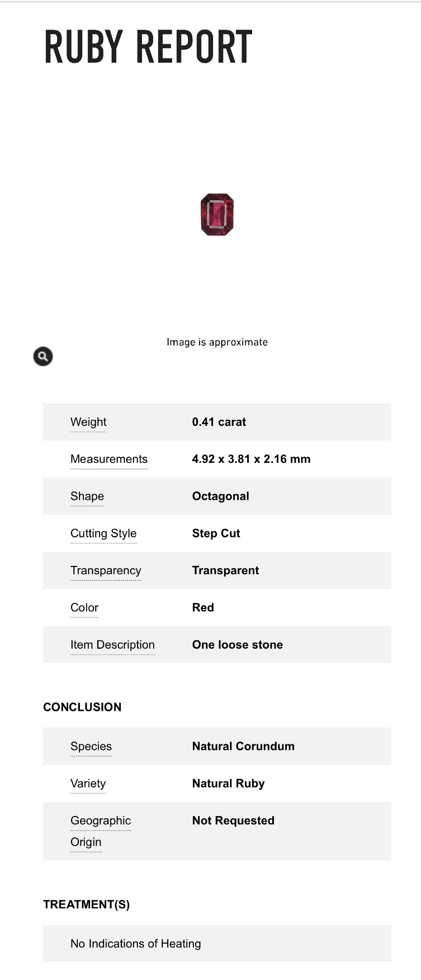Image resolution: width=421 pixels, height=980 pixels.
Task: Click the Species label
Action: click(x=91, y=746)
